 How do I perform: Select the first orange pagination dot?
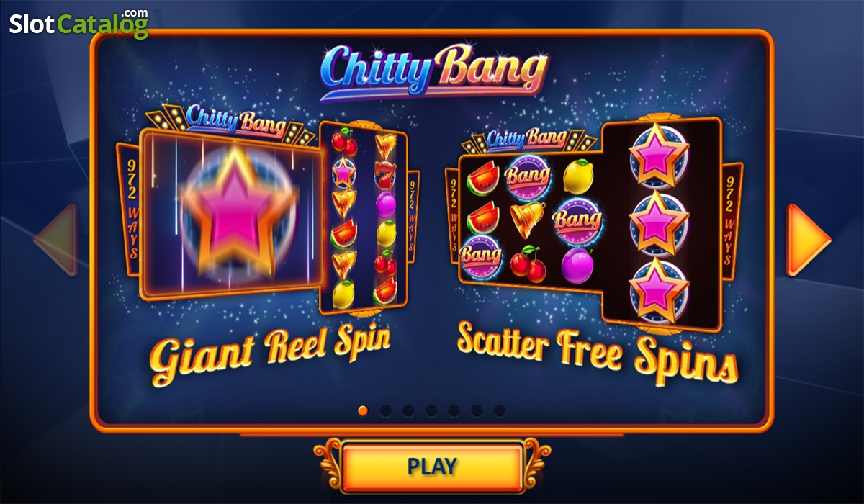363,410
